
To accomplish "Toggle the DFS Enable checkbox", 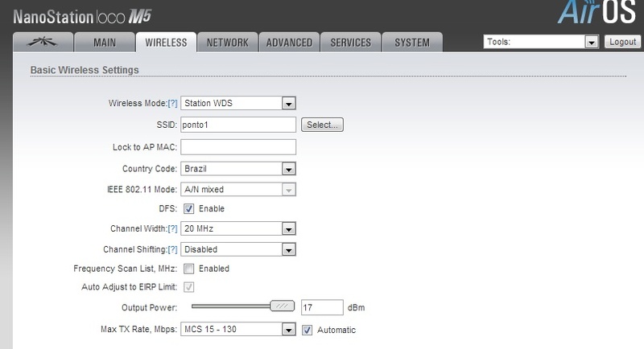I will click(188, 209).
